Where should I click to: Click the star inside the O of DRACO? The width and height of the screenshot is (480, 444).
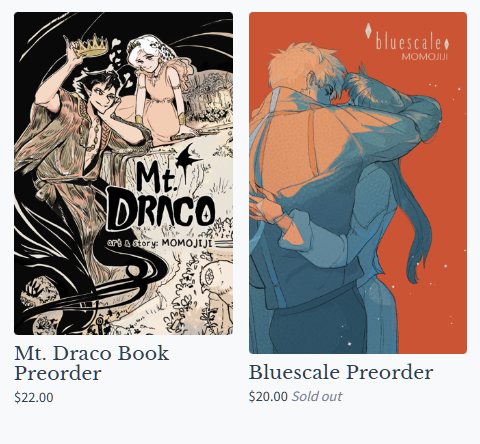click(x=208, y=213)
